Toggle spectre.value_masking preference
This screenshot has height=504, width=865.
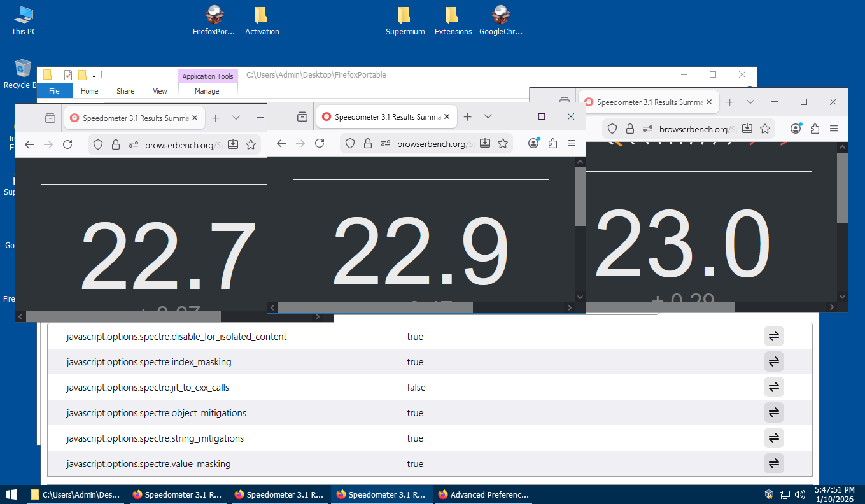pos(773,464)
